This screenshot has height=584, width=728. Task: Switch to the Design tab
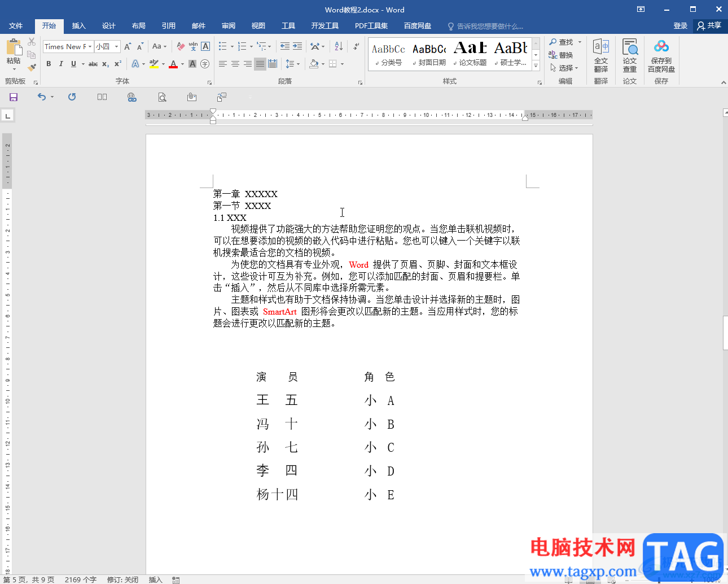(108, 26)
